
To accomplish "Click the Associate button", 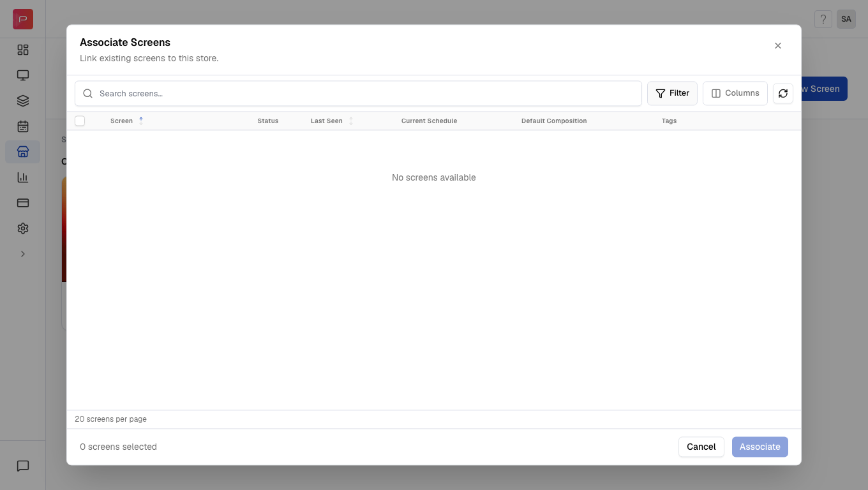I will 760,447.
